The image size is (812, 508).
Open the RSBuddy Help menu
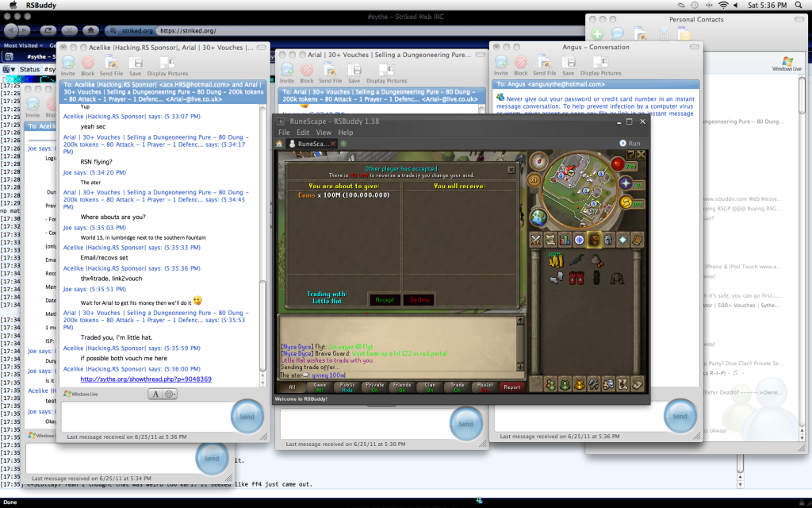tap(346, 133)
